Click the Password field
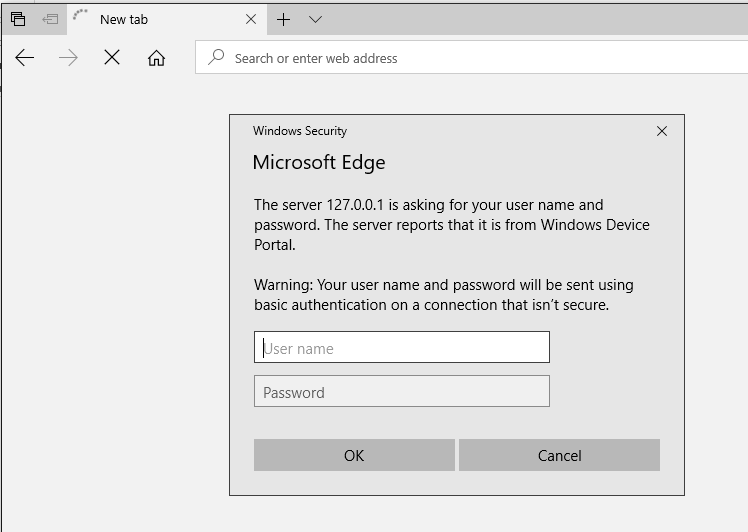The width and height of the screenshot is (748, 532). tap(401, 392)
